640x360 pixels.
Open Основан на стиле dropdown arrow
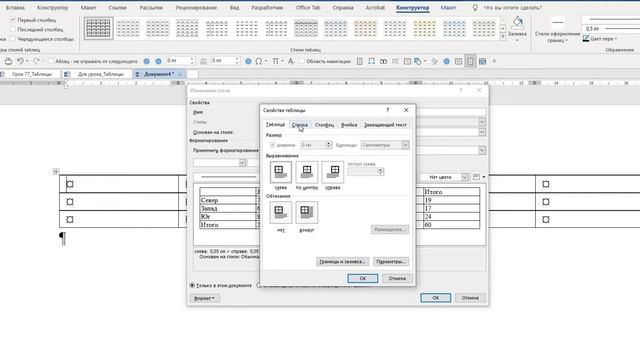(482, 132)
